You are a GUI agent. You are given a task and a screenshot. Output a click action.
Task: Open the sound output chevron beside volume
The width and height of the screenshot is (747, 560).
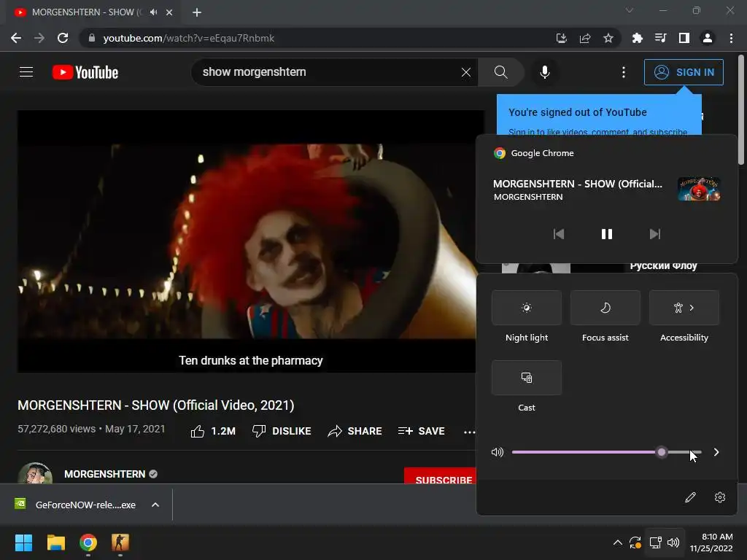coord(716,452)
